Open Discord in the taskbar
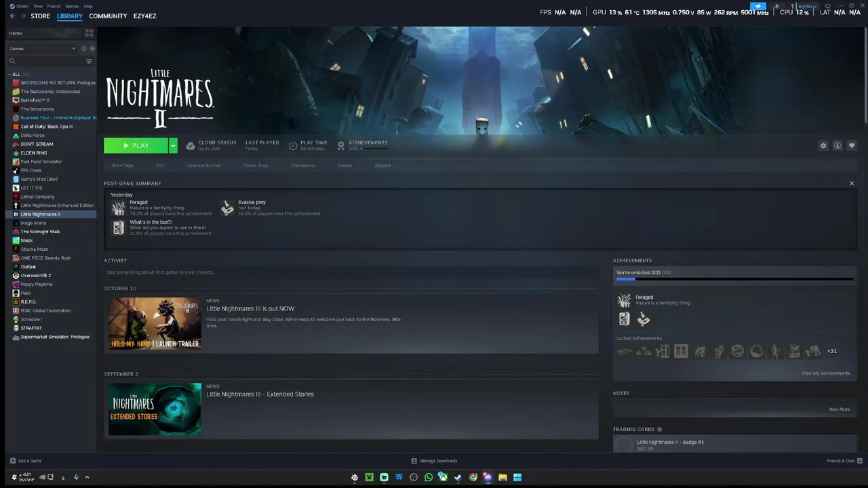 [488, 477]
